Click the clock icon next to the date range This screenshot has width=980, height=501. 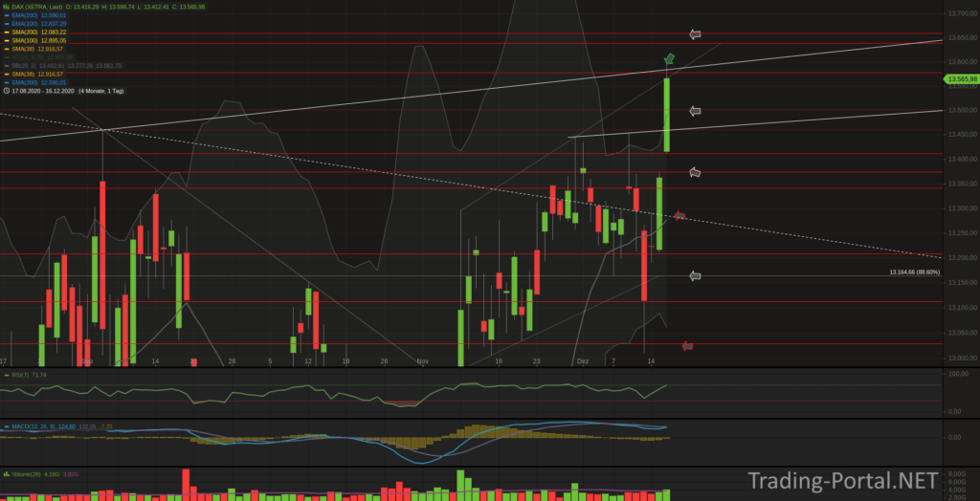tap(7, 91)
